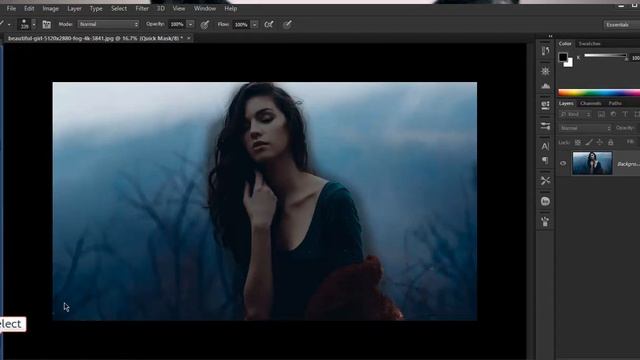Toggle lock image pixels brush icon
Viewport: 640px width, 360px height.
pos(589,142)
